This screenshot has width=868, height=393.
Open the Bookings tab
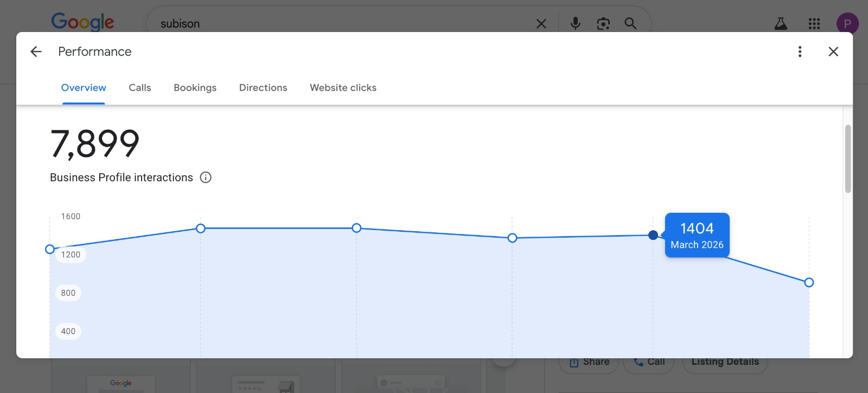click(195, 88)
